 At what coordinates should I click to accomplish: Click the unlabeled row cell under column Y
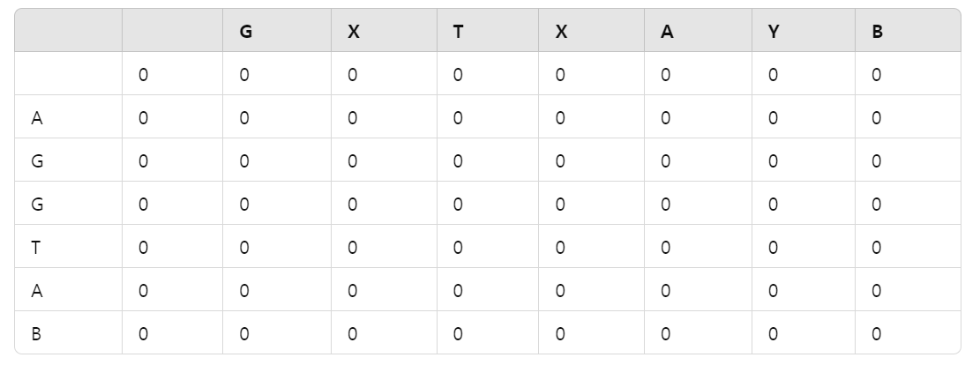point(804,74)
